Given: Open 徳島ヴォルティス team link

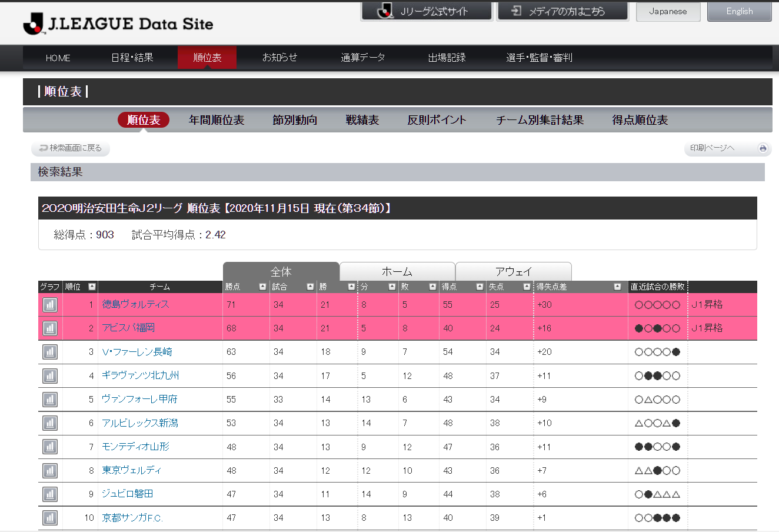Looking at the screenshot, I should 136,304.
